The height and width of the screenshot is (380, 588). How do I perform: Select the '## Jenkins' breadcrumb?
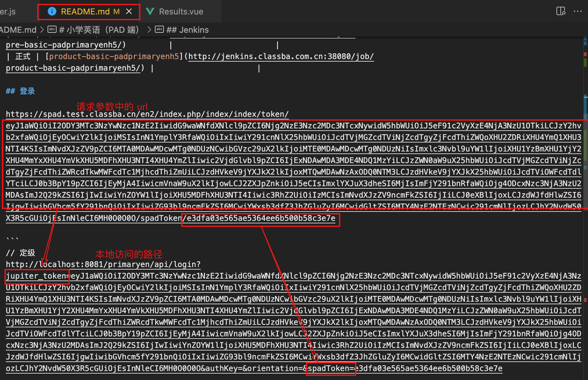(188, 30)
